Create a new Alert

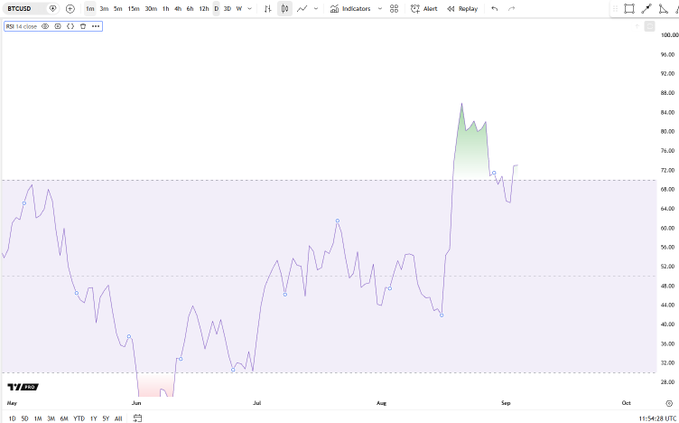424,9
